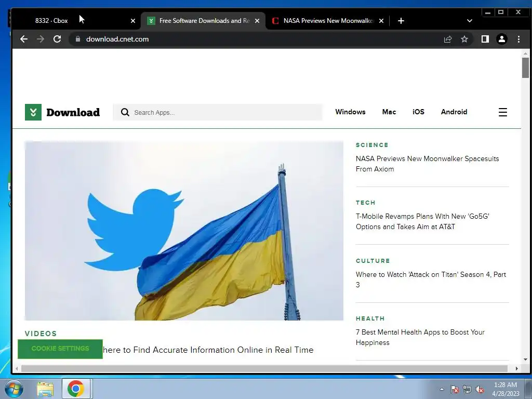This screenshot has height=399, width=532.
Task: Click the browser forward arrow
Action: (41, 39)
